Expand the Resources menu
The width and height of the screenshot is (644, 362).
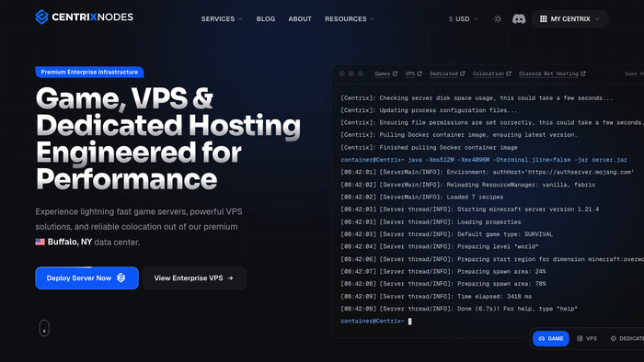pyautogui.click(x=350, y=19)
